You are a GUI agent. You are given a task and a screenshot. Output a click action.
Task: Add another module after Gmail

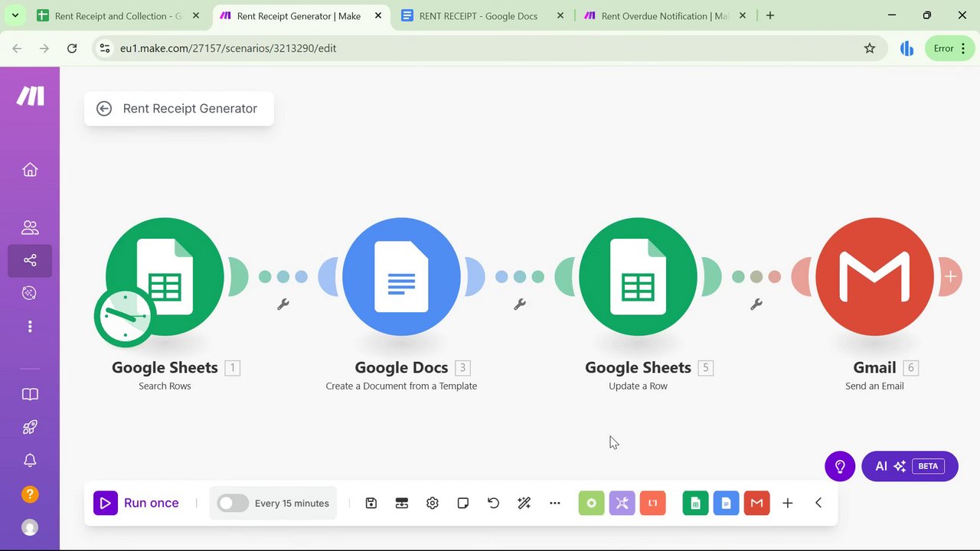950,276
